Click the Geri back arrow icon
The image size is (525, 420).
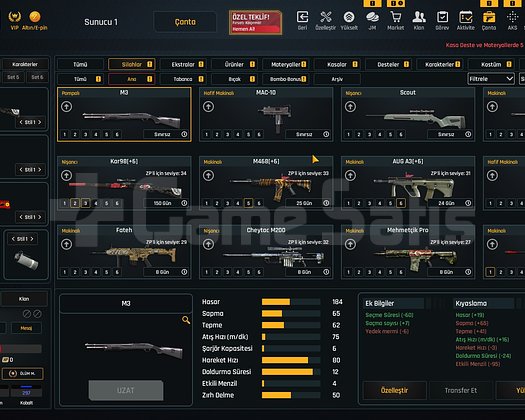coord(302,17)
